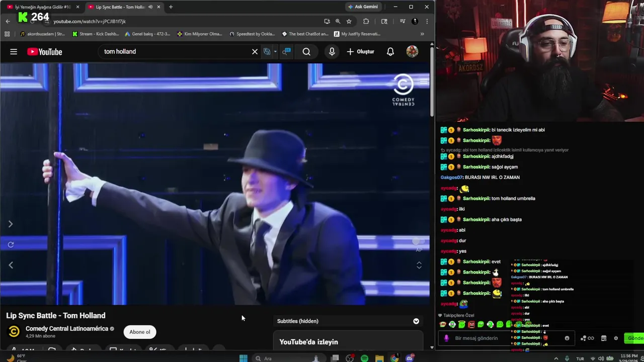The image size is (644, 362).
Task: Open the Comedy Central Latinoamérica channel name
Action: (x=67, y=328)
